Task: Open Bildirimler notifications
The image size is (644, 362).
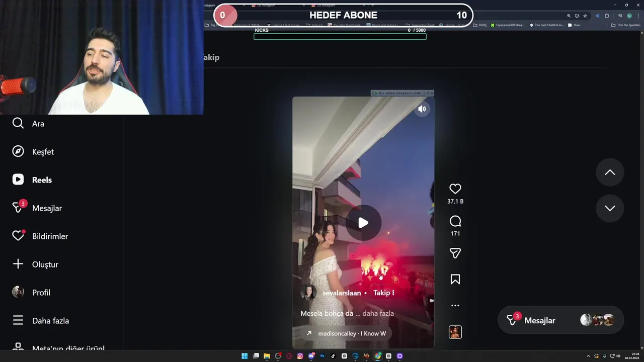Action: (x=40, y=236)
